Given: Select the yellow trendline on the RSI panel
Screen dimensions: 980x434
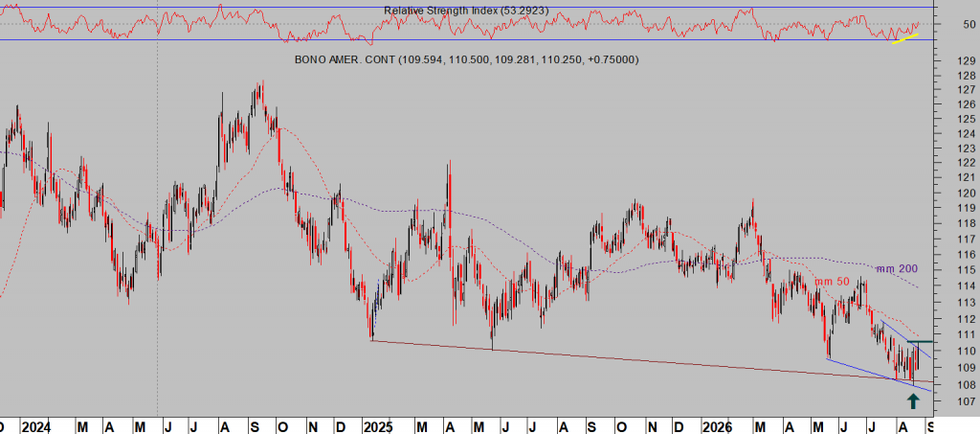Looking at the screenshot, I should 905,38.
